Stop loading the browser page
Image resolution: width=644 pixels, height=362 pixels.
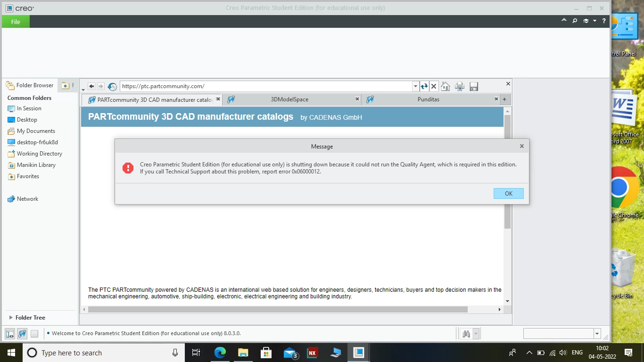click(434, 86)
